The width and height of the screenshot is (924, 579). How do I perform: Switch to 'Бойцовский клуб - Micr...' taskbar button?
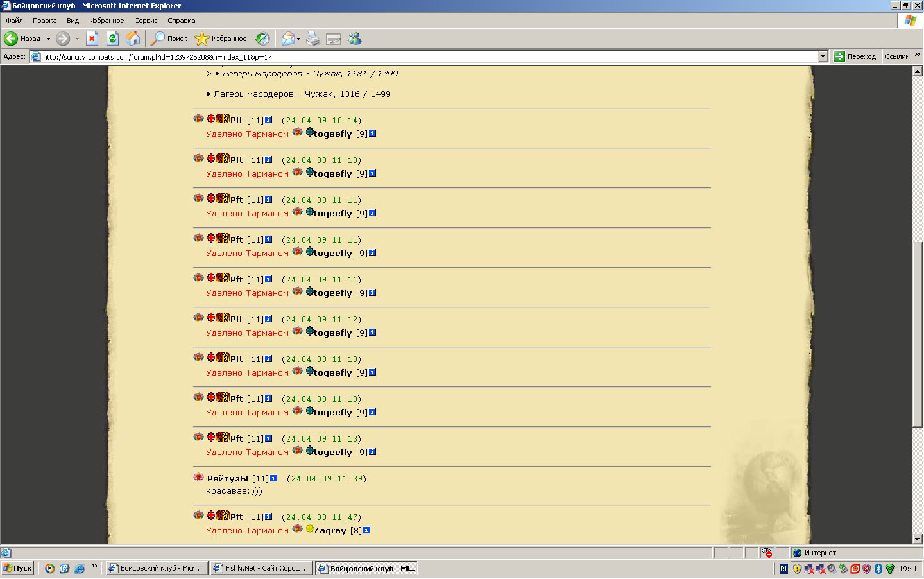point(157,568)
